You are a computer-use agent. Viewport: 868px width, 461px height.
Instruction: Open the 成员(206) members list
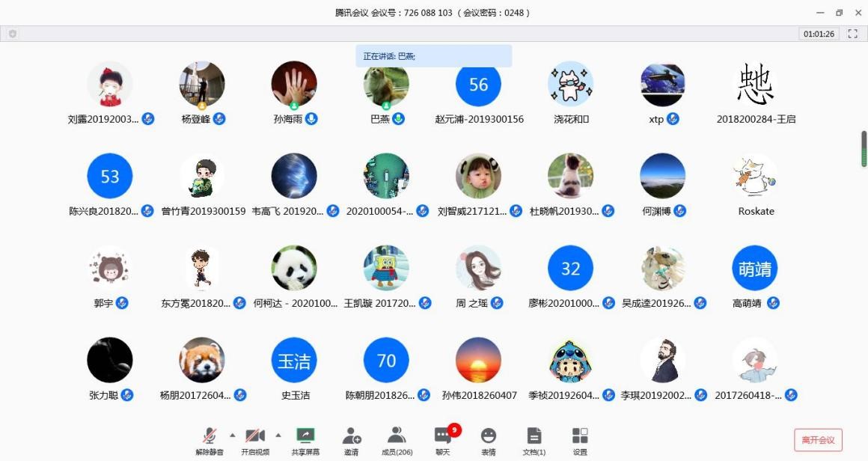[x=397, y=440]
